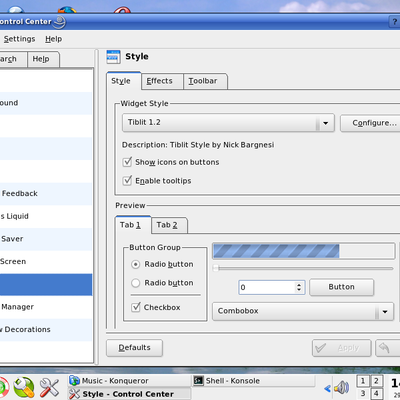Switch to preview Tab 2
The image size is (400, 400).
[169, 225]
